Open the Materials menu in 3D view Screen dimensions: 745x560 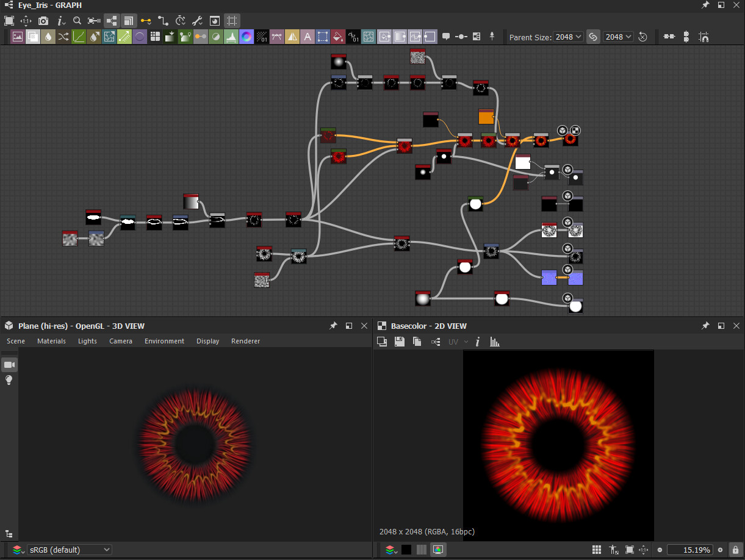[x=51, y=341]
